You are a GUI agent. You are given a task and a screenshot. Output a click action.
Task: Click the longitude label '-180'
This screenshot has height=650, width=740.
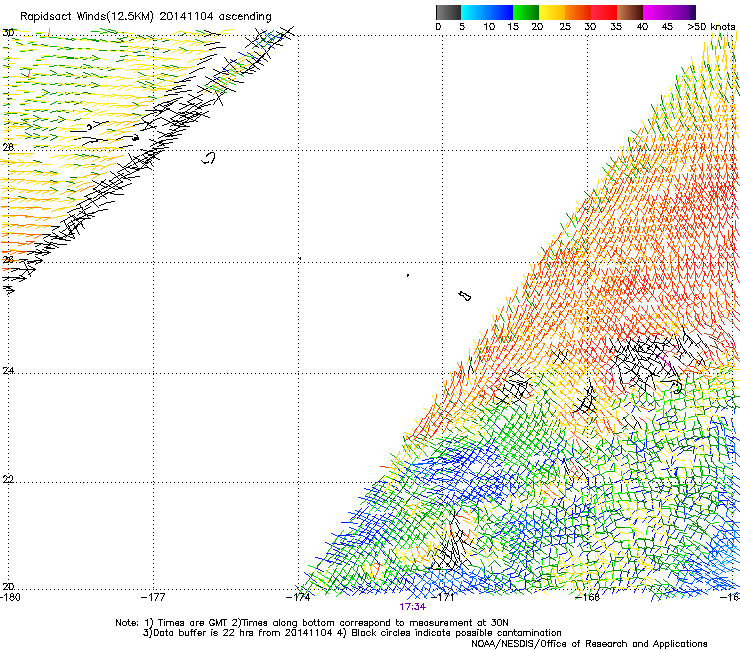(10, 597)
